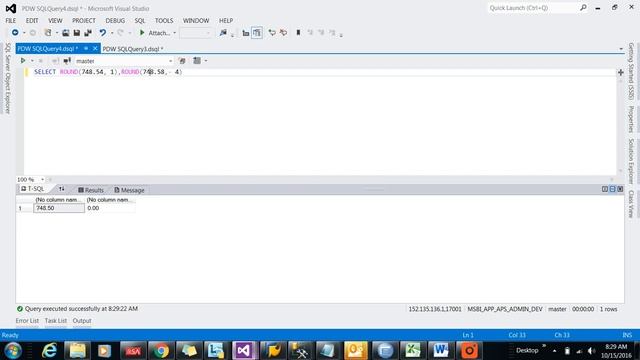Viewport: 640px width, 360px height.
Task: Click the split editor plus icon at right
Action: coord(620,72)
